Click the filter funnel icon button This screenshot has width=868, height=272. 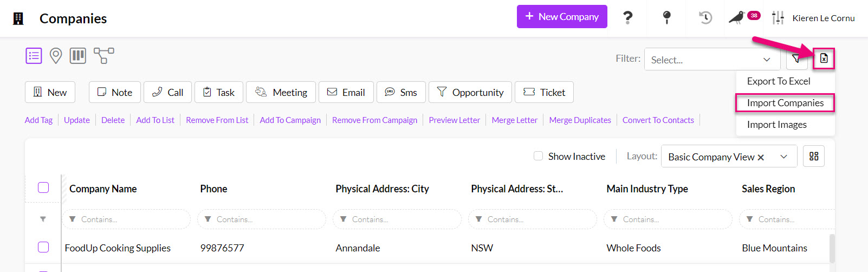796,59
